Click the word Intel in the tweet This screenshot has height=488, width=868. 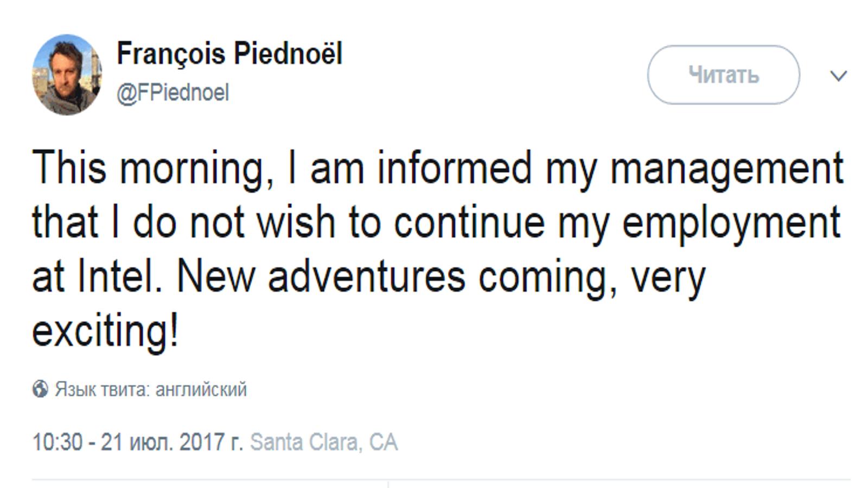pos(119,277)
